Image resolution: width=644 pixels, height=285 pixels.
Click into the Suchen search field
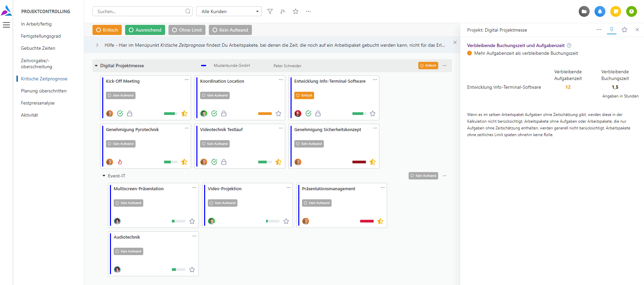pyautogui.click(x=140, y=11)
